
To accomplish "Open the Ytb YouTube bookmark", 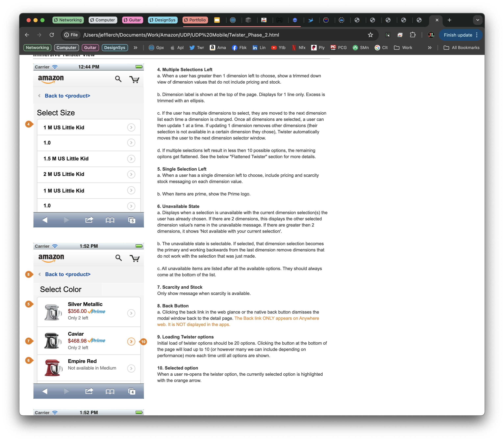I will [x=278, y=47].
